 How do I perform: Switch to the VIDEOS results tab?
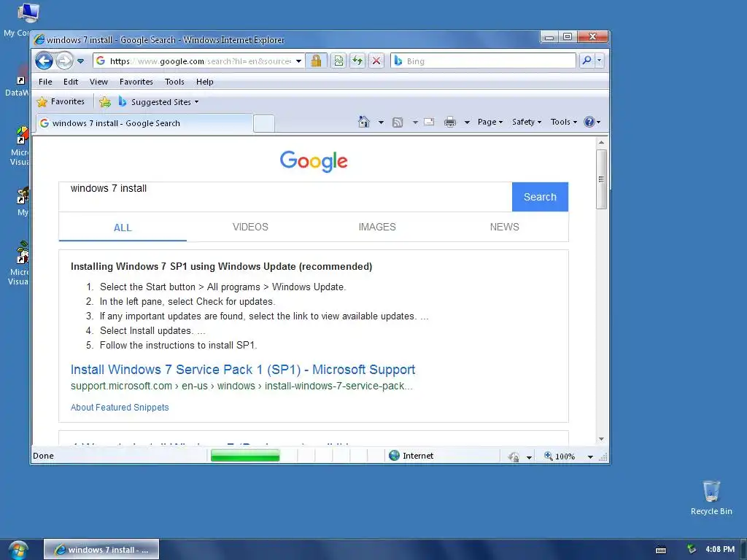(250, 227)
